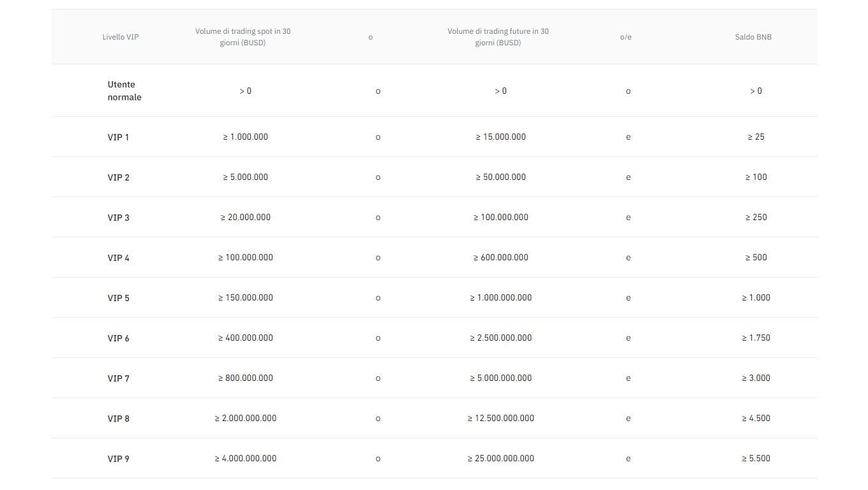Click the futures volume '≥ 600.000.000' cell
The height and width of the screenshot is (490, 868).
501,257
